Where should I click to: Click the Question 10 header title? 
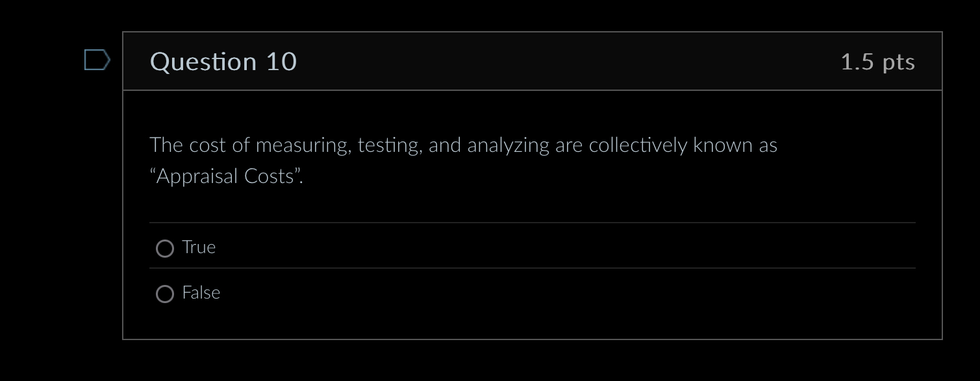pyautogui.click(x=223, y=61)
